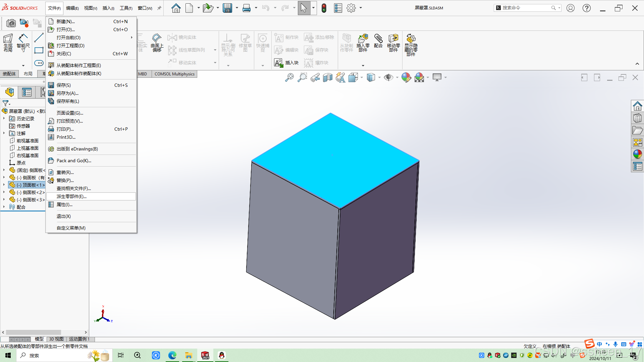Switch to COMSOL Multiphysics tab
Image resolution: width=644 pixels, height=362 pixels.
[x=174, y=74]
